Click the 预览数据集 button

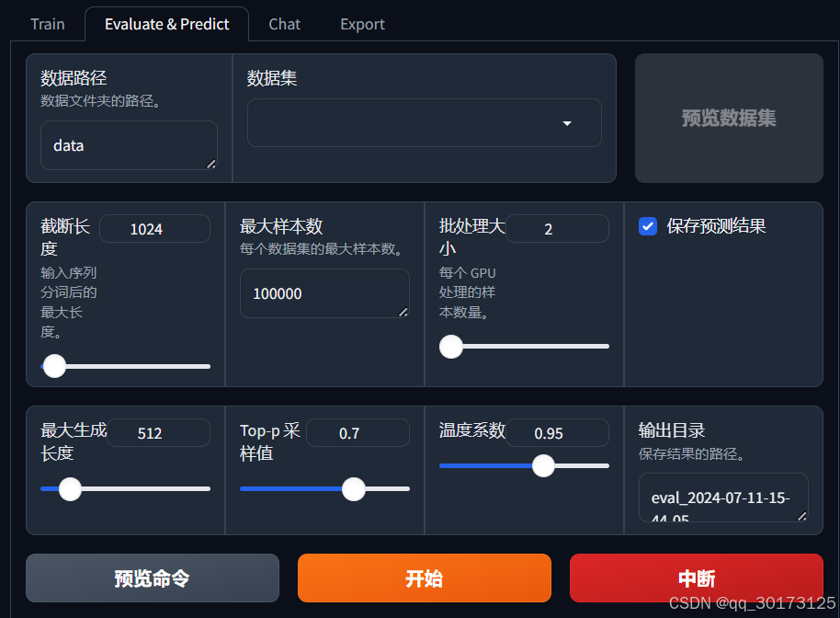tap(729, 118)
